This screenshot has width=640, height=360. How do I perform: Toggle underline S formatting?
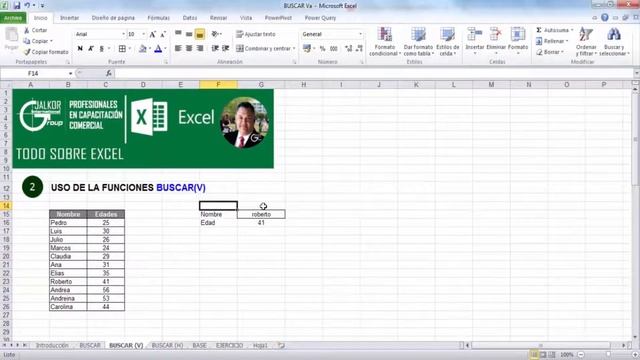(102, 49)
